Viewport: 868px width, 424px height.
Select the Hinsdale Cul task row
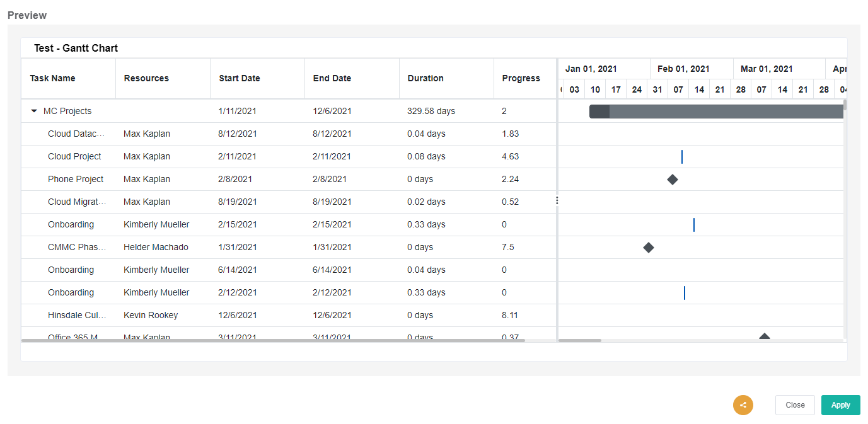(x=77, y=315)
